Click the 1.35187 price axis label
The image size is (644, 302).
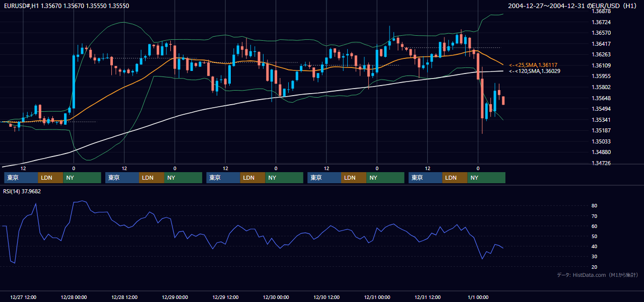coord(602,130)
